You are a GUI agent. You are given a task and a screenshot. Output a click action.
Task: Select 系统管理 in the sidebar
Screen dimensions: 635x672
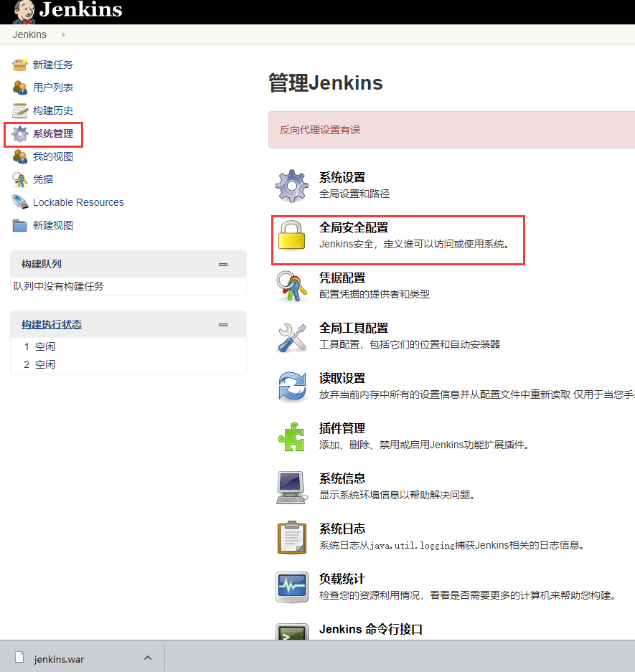point(53,133)
